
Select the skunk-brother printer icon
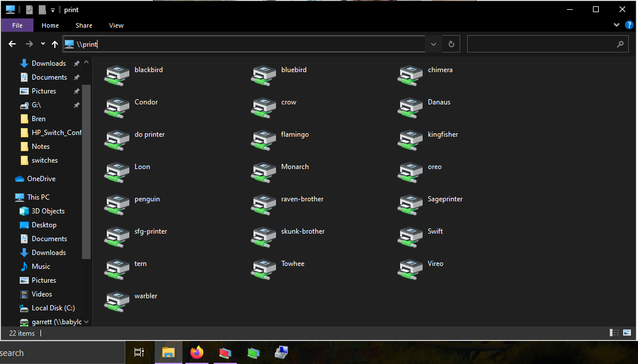coord(264,237)
